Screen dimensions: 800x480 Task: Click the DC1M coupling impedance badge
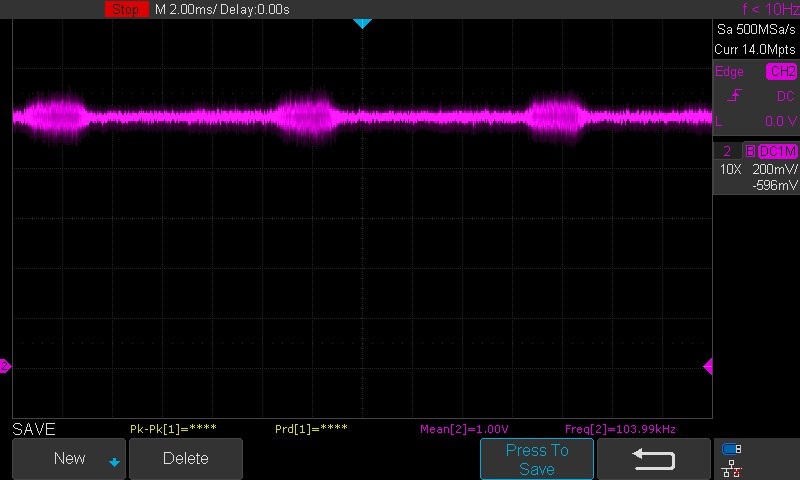point(778,151)
